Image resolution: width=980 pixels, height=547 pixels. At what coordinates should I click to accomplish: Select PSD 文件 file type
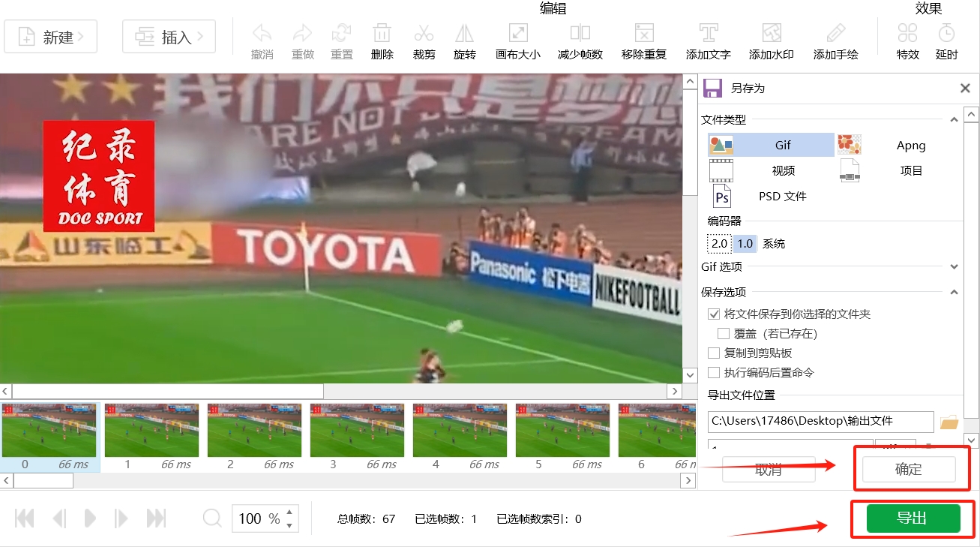pos(771,196)
